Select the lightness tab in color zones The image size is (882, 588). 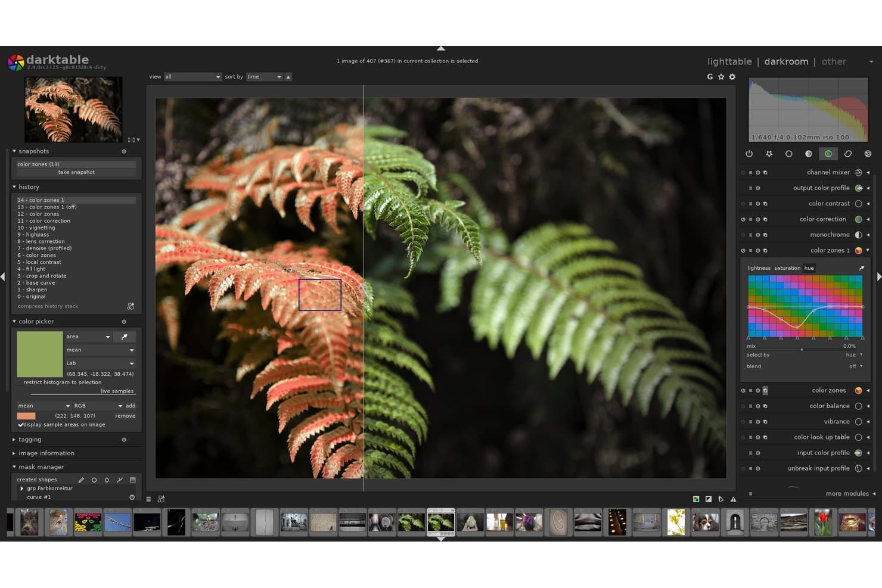pos(759,268)
